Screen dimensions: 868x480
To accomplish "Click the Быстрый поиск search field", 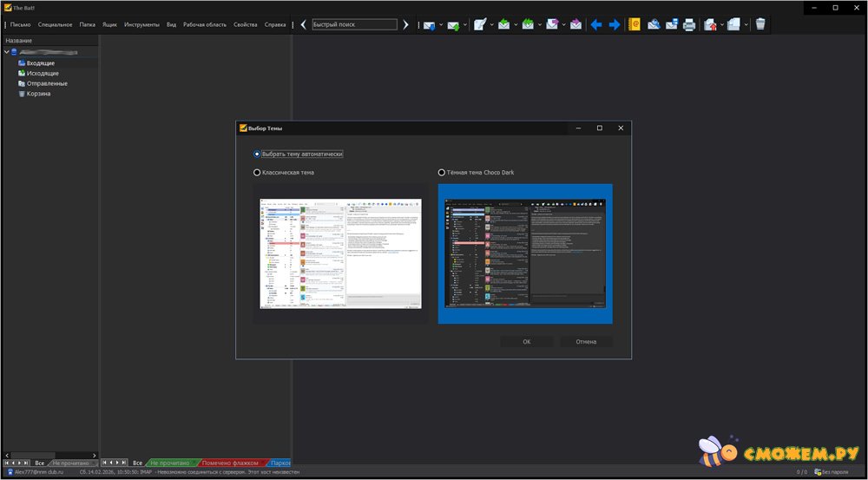I will pos(354,24).
